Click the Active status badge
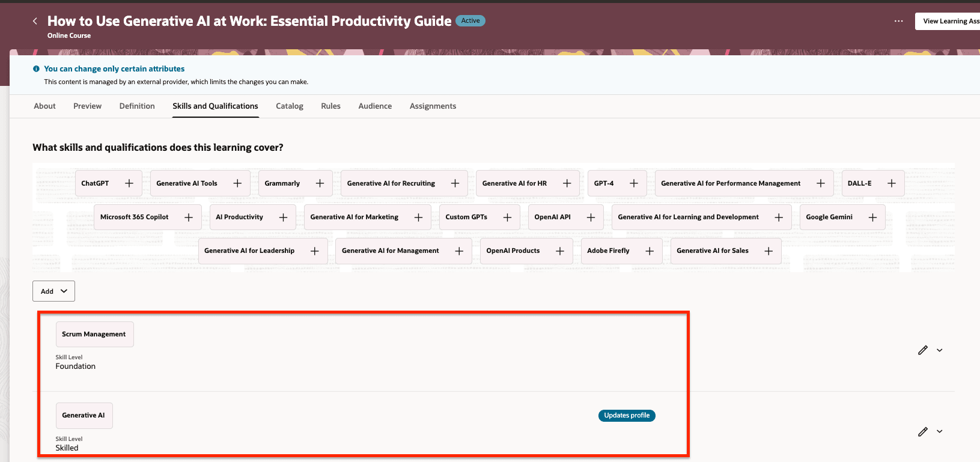980x462 pixels. (470, 20)
